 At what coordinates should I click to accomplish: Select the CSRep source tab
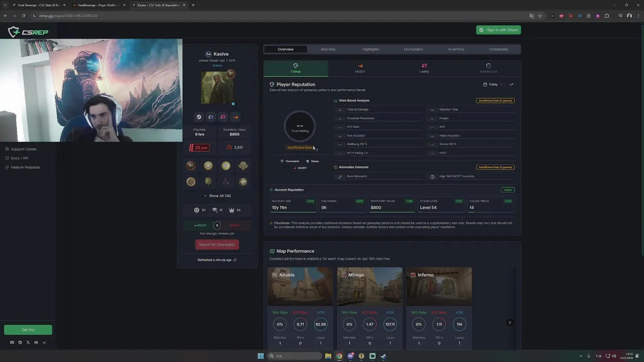tap(295, 68)
